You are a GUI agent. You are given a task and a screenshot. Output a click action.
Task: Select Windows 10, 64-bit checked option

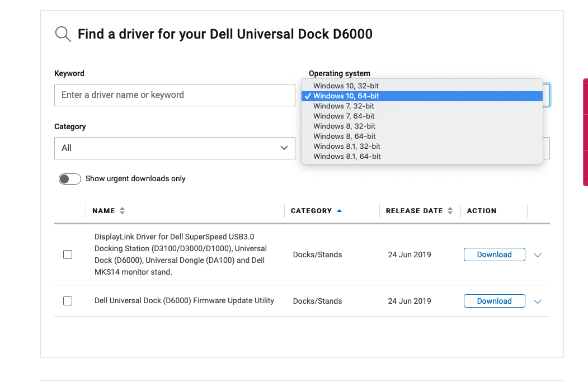pos(346,96)
